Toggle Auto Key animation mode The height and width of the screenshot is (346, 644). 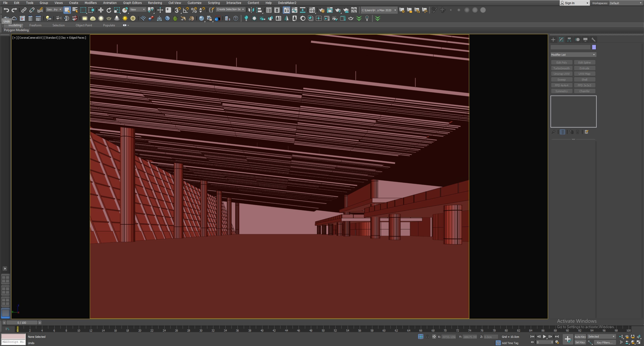[580, 337]
